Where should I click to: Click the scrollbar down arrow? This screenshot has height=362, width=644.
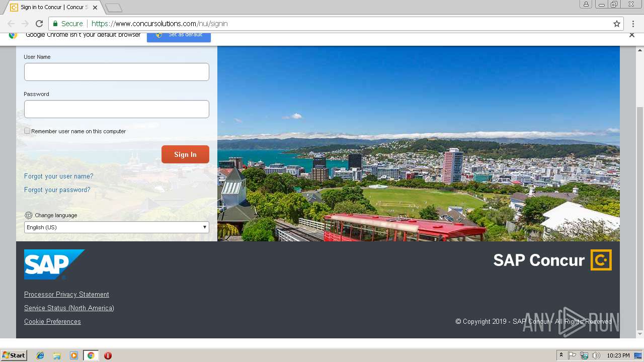(640, 334)
